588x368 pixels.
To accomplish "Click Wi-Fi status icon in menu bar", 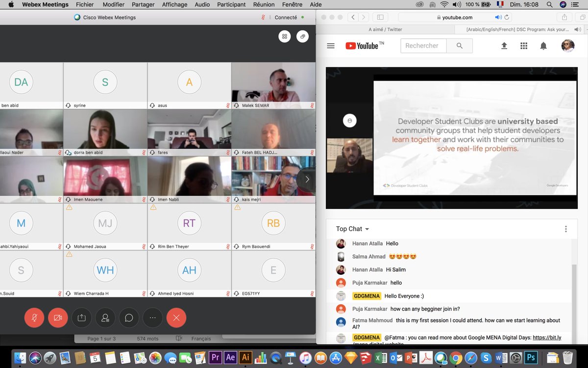I will click(444, 4).
